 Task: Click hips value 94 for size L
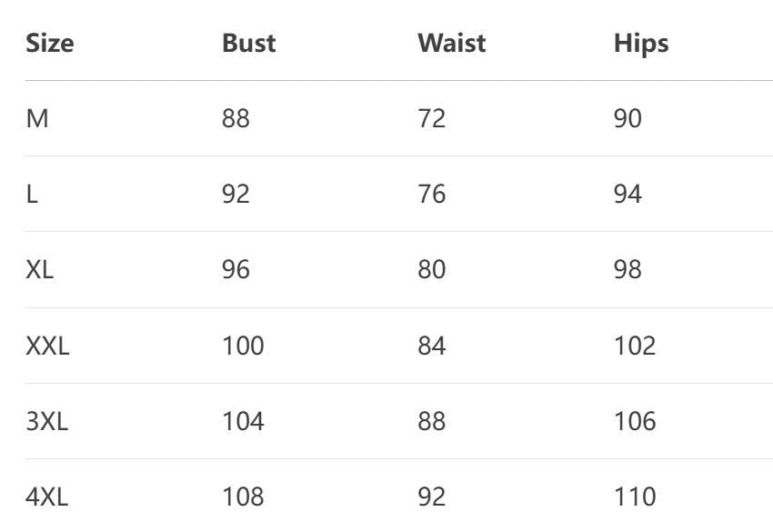point(627,194)
